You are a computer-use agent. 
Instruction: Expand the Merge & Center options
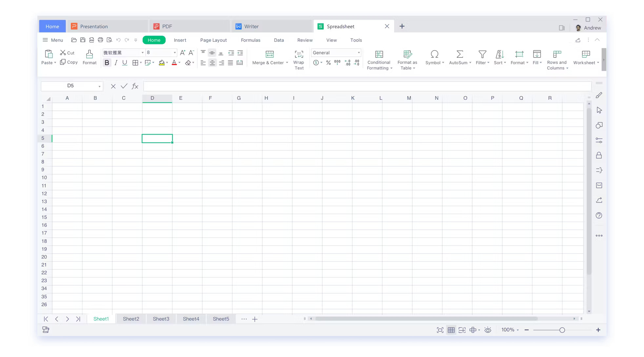(287, 63)
